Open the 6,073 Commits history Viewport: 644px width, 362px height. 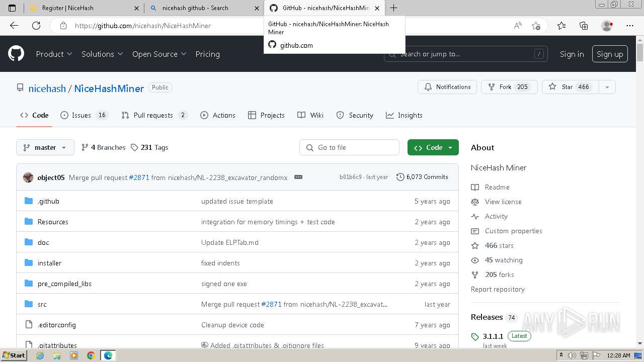(422, 177)
